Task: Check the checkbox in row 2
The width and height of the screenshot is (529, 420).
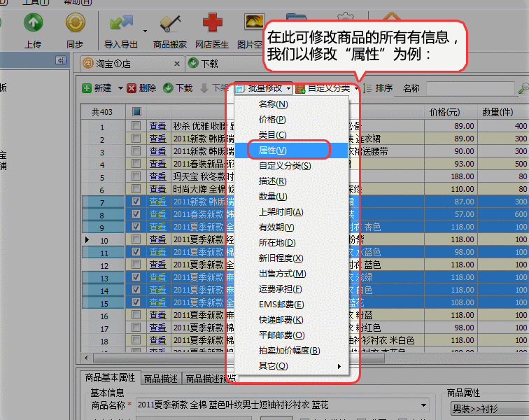Action: [x=136, y=139]
